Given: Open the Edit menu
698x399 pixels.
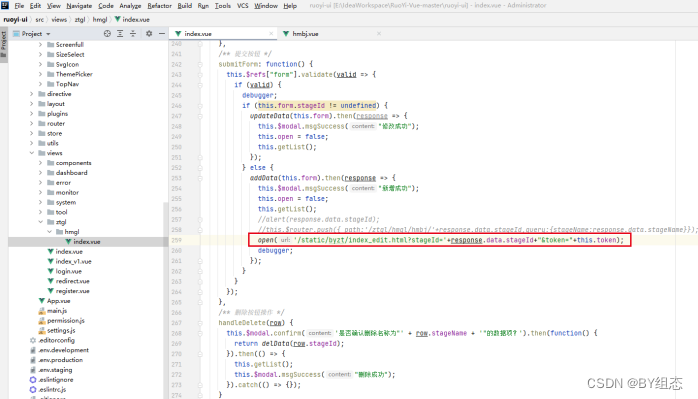Looking at the screenshot, I should click(35, 6).
